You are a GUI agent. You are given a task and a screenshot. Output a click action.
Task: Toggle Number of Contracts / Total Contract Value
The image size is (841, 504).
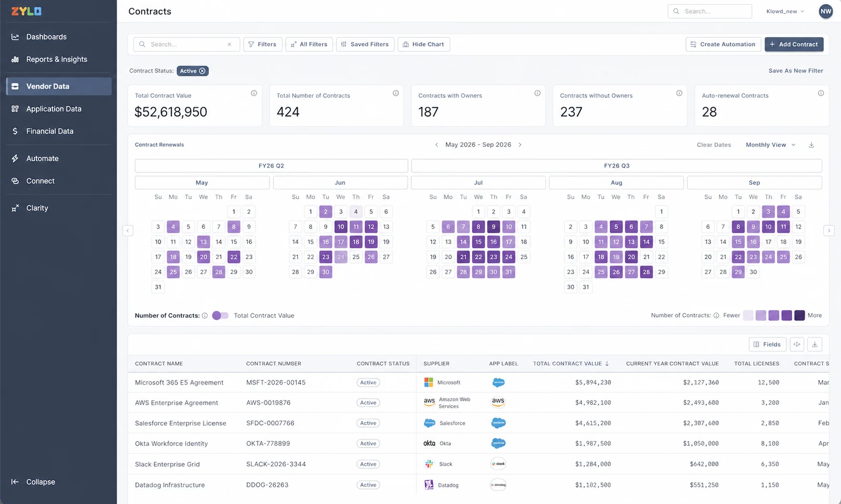click(x=220, y=316)
